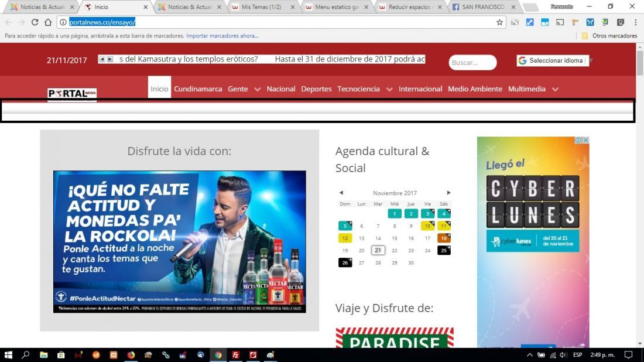
Task: Click the green download arrow extension icon
Action: (x=605, y=22)
